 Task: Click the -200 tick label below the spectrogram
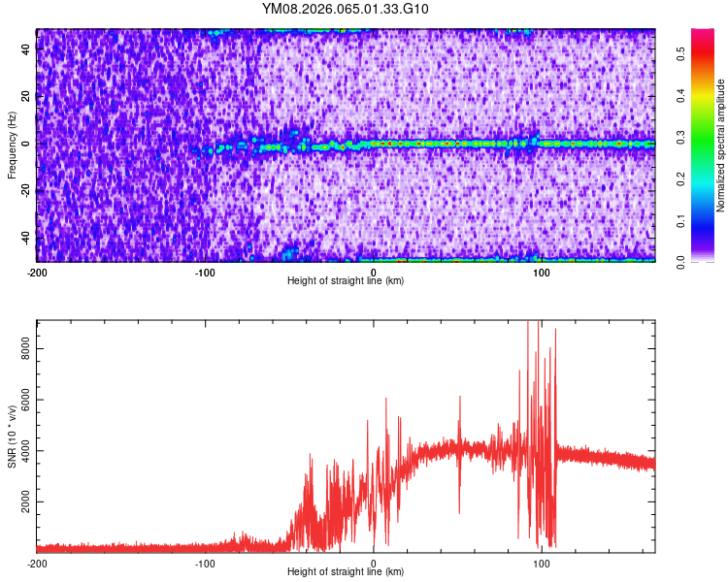(x=38, y=273)
